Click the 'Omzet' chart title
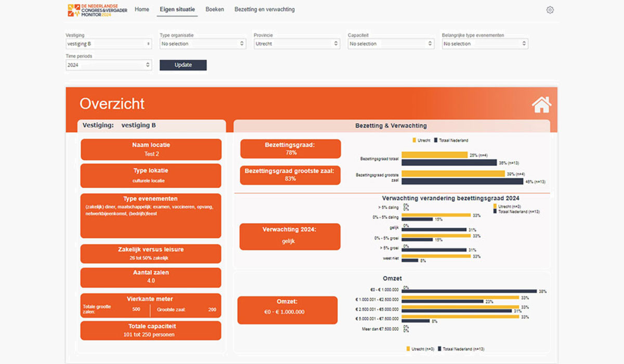 (393, 279)
